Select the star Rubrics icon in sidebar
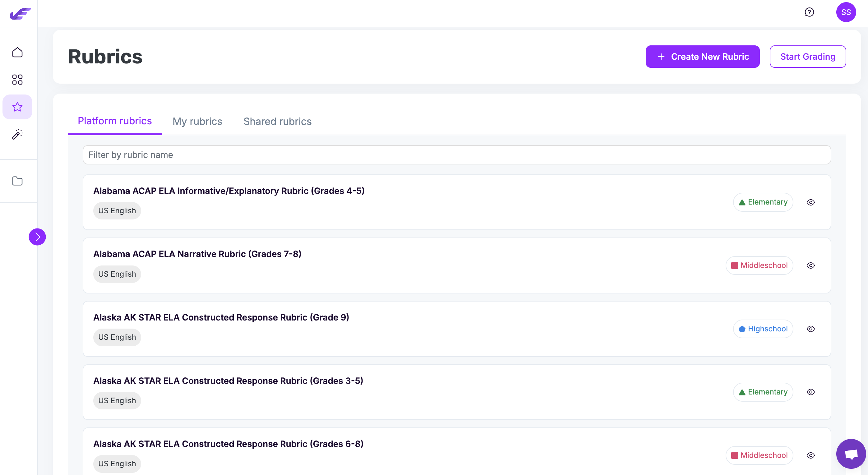Screen dimensions: 868x475 pos(17,107)
